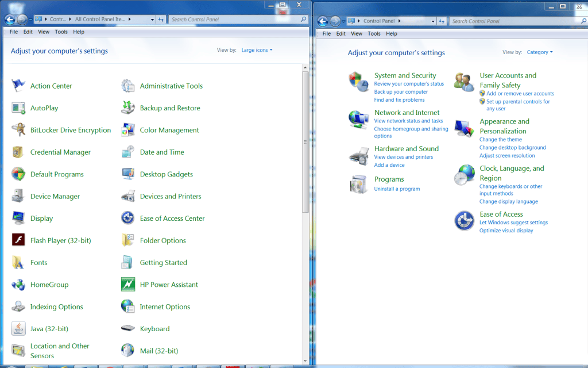Screen dimensions: 588x368
Task: Click Getting Started item label
Action: point(164,262)
